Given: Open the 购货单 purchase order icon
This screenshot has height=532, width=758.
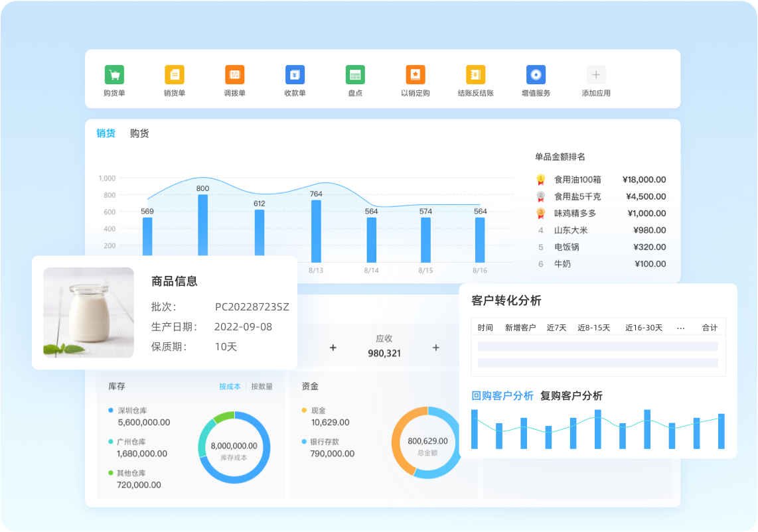Looking at the screenshot, I should click(x=114, y=75).
